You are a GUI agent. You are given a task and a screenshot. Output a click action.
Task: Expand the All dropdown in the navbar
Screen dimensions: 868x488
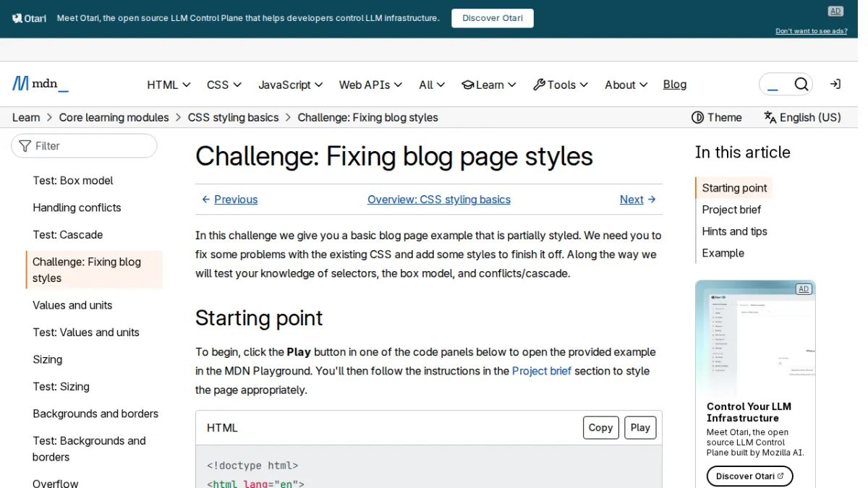[432, 85]
